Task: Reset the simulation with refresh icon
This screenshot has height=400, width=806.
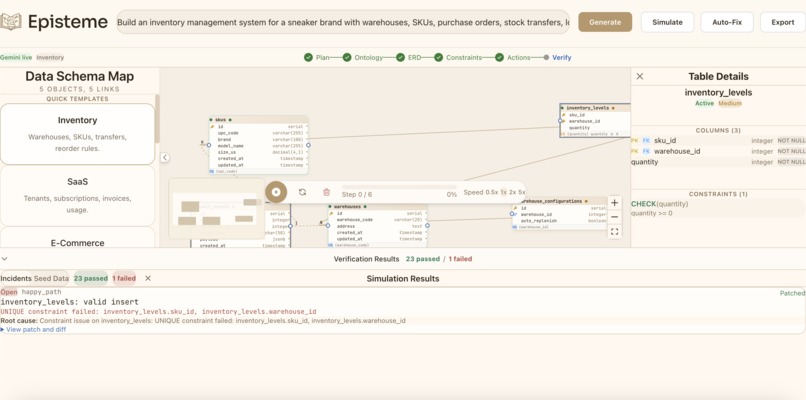Action: (302, 192)
